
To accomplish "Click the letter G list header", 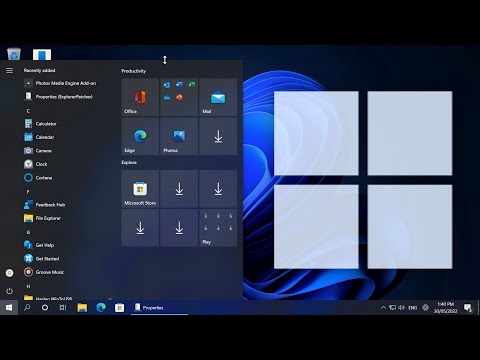I will tap(28, 232).
